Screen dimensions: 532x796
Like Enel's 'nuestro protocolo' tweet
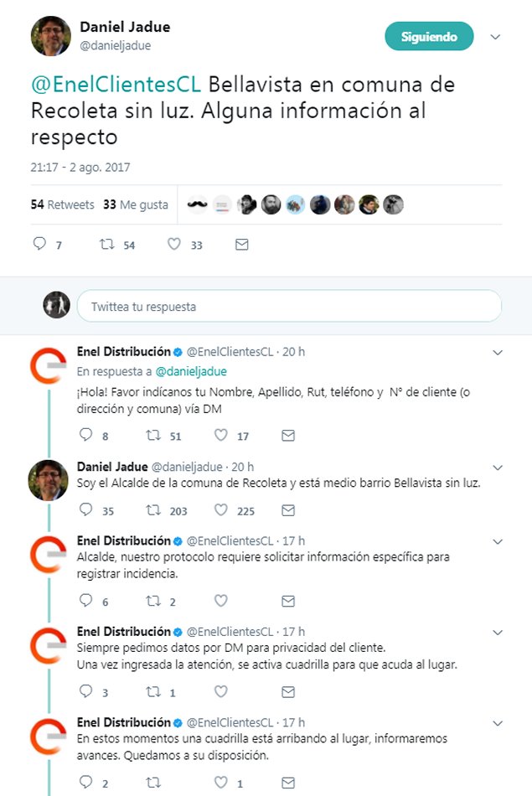pyautogui.click(x=221, y=601)
